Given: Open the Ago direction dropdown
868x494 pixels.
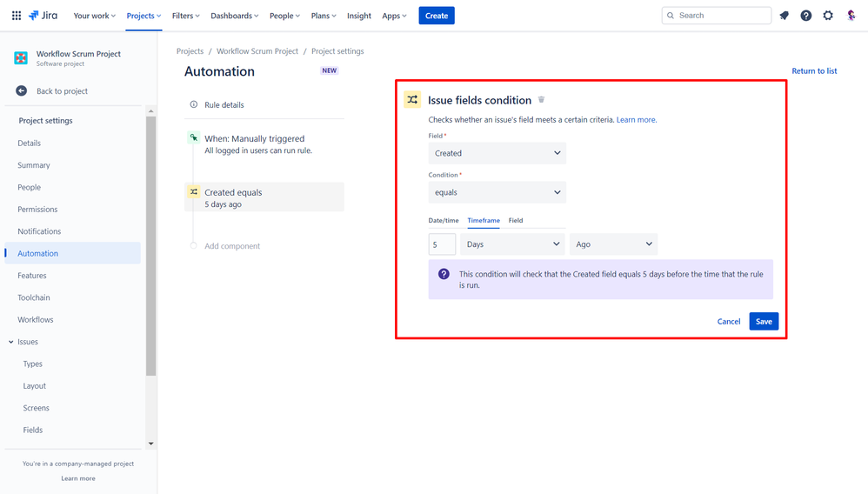Looking at the screenshot, I should click(613, 244).
